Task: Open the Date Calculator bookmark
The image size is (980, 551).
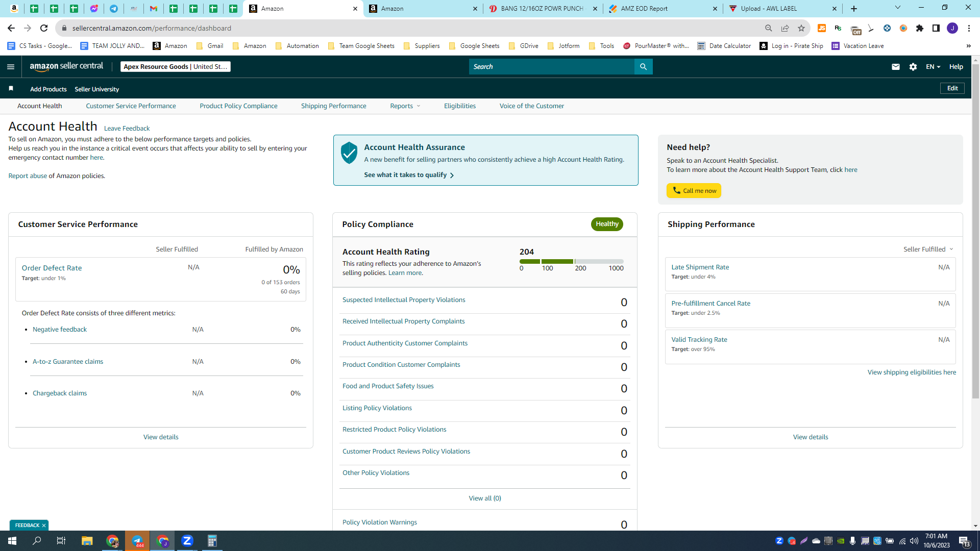Action: [724, 46]
